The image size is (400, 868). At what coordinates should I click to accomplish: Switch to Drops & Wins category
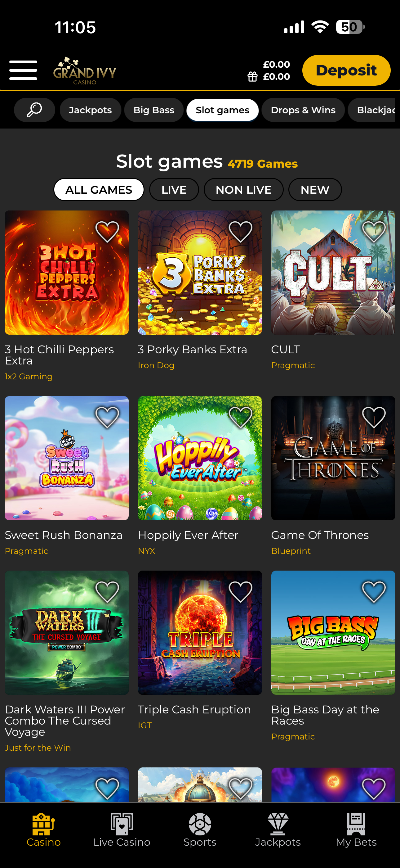pos(303,110)
